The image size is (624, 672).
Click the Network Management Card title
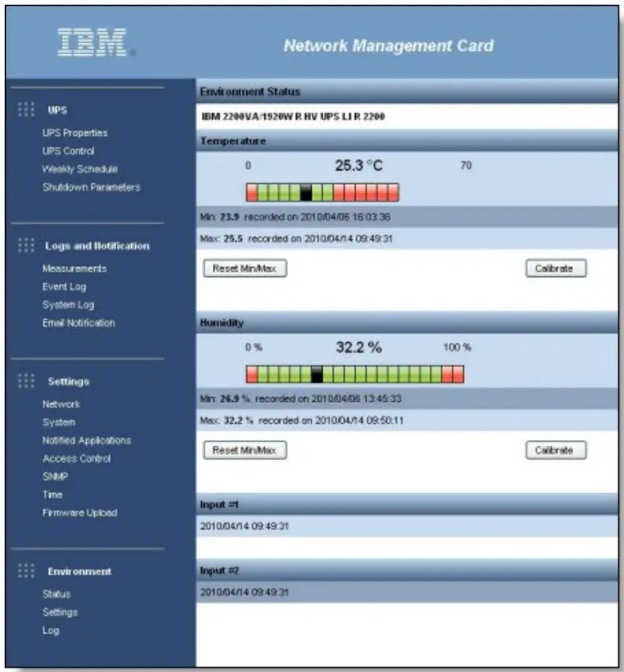(389, 46)
